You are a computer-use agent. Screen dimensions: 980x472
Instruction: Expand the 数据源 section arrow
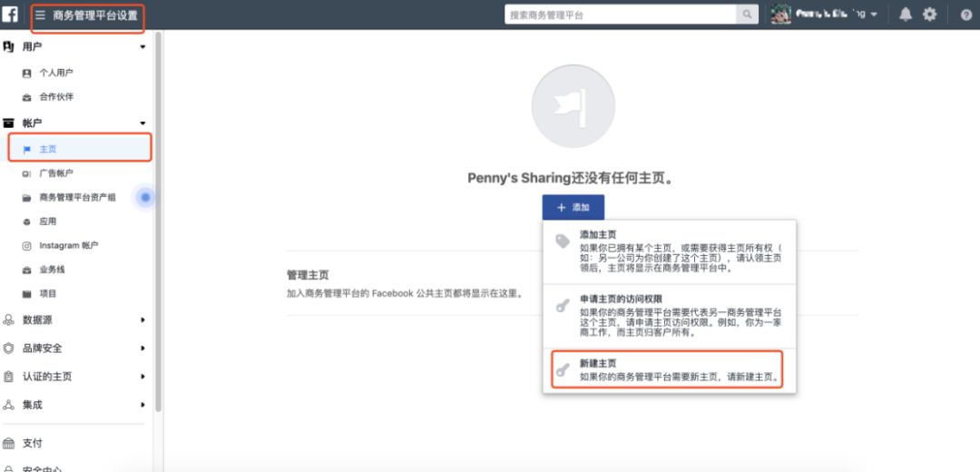(x=142, y=320)
